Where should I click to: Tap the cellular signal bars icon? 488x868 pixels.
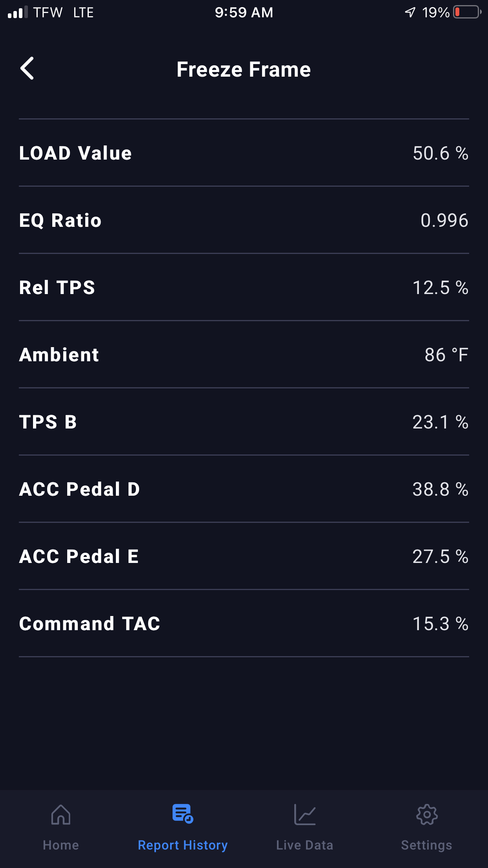coord(18,12)
